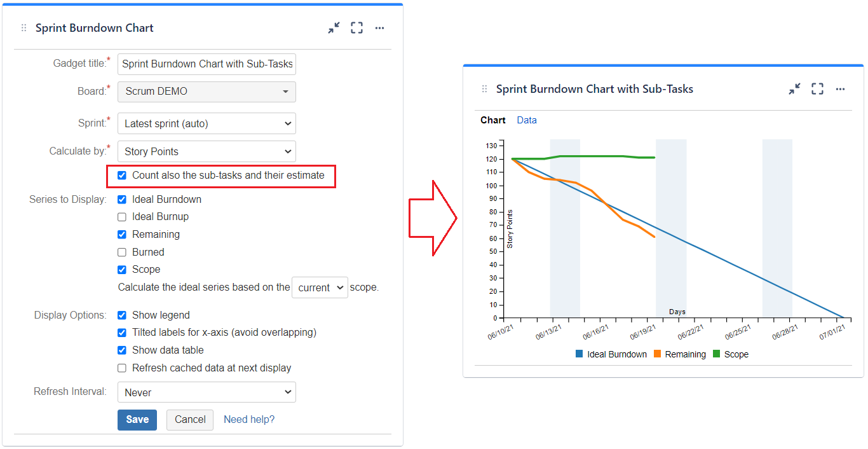Switch to the Data tab

coord(527,120)
